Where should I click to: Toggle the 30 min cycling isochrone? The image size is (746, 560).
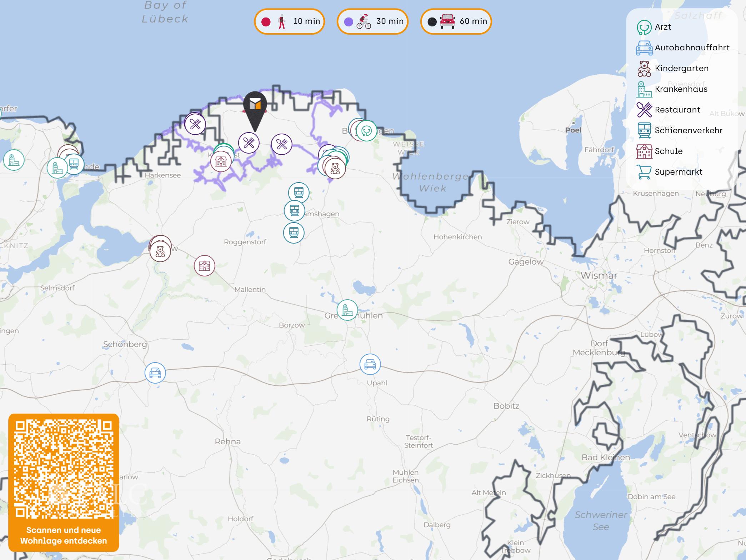(x=372, y=21)
